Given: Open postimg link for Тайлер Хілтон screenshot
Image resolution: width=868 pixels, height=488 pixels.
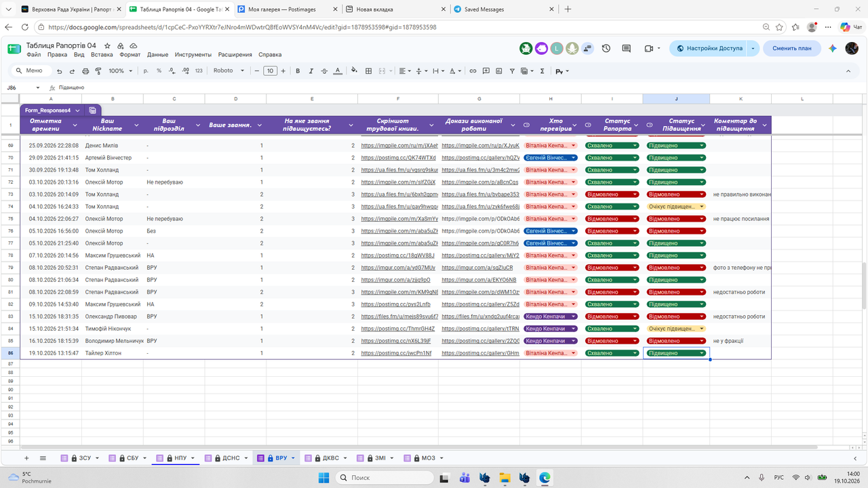Looking at the screenshot, I should [x=396, y=353].
